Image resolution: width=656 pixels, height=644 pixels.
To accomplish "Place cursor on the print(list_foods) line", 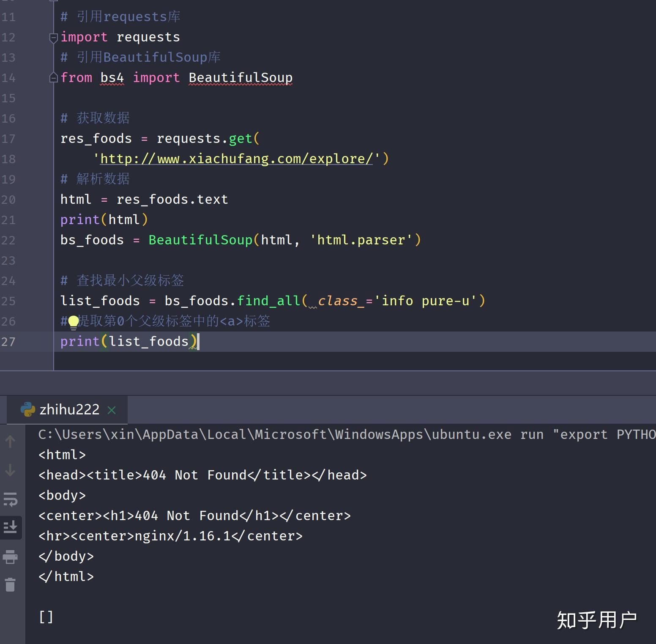I will 129,341.
